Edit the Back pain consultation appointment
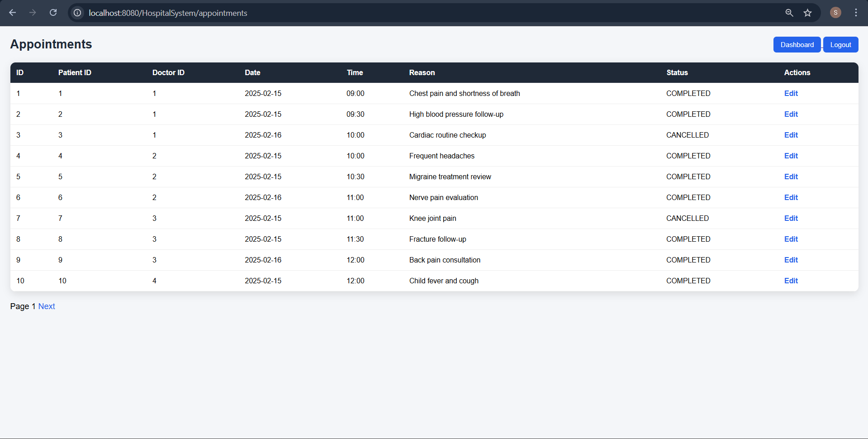This screenshot has height=439, width=868. [x=791, y=260]
